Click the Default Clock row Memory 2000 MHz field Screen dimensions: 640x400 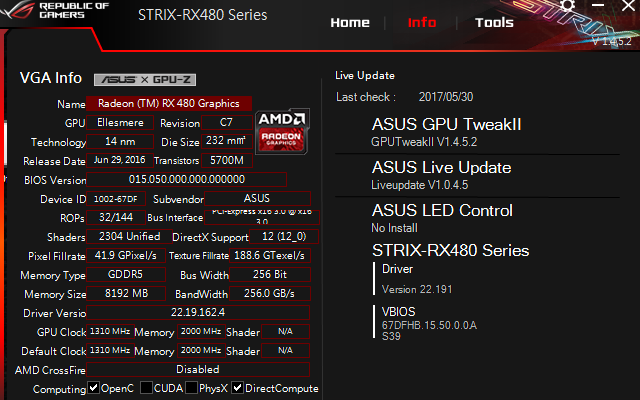201,350
